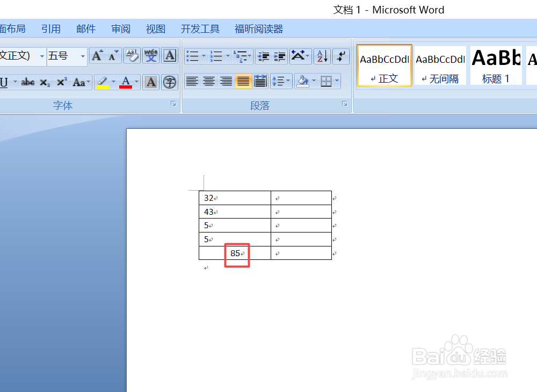Screen dimensions: 537x392
Task: Toggle strikethrough abc formatting
Action: 28,82
